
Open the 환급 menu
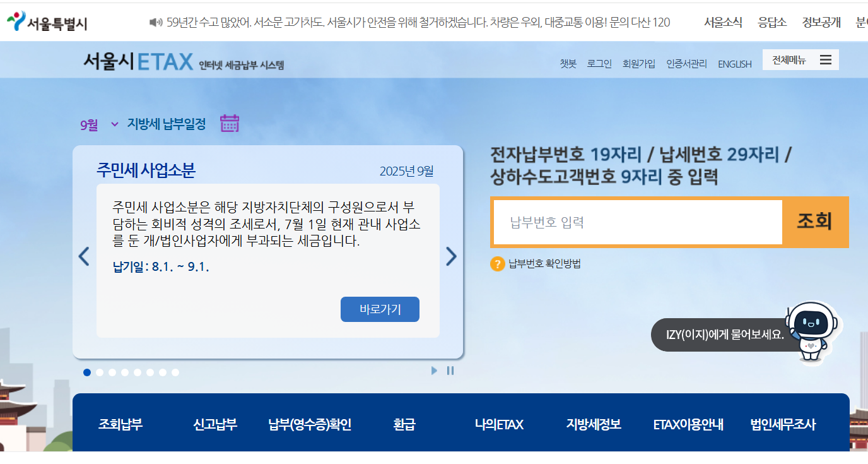point(404,424)
